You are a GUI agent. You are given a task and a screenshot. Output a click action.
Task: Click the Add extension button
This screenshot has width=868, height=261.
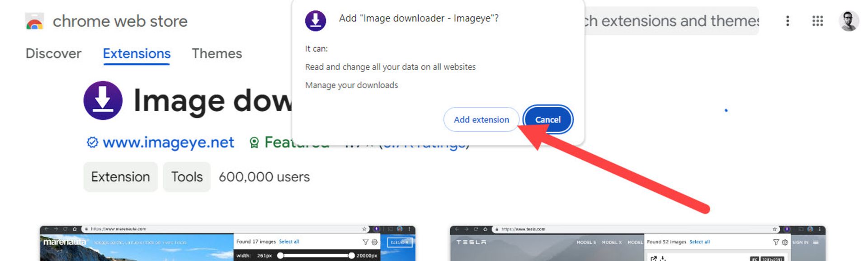[481, 119]
